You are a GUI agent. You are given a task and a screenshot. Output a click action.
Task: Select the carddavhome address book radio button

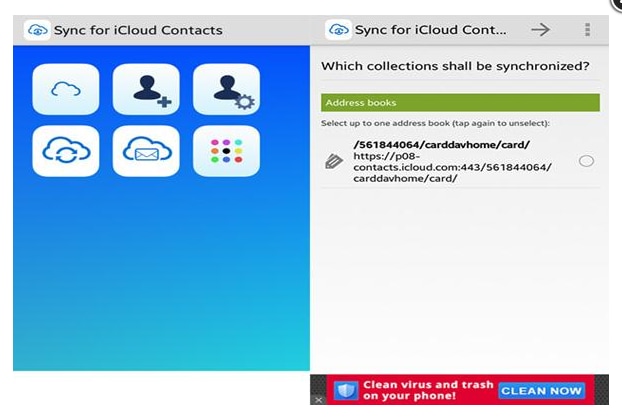point(586,161)
